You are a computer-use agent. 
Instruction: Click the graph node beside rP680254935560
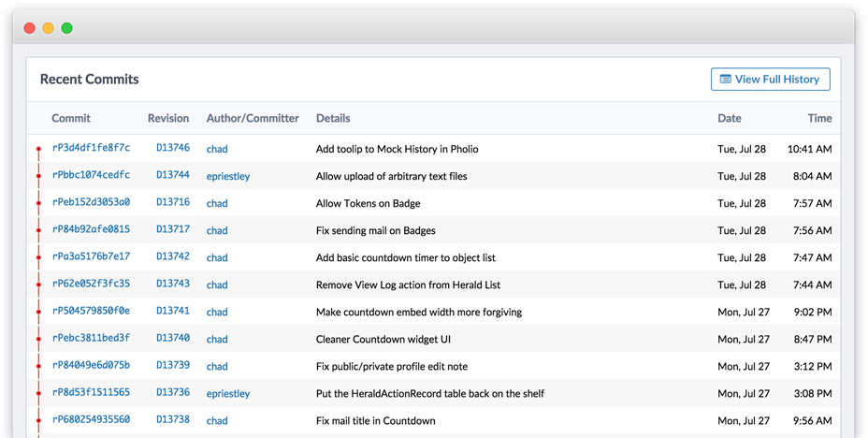38,420
